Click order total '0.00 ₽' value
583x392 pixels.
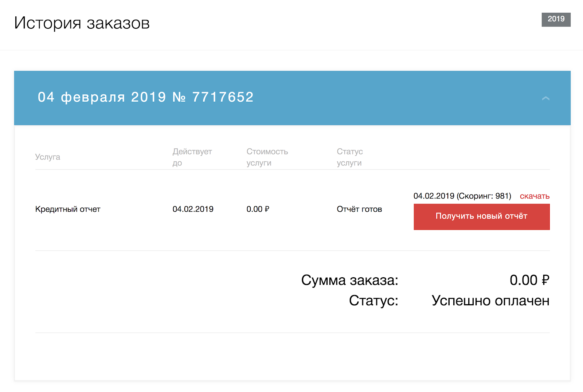coord(529,280)
